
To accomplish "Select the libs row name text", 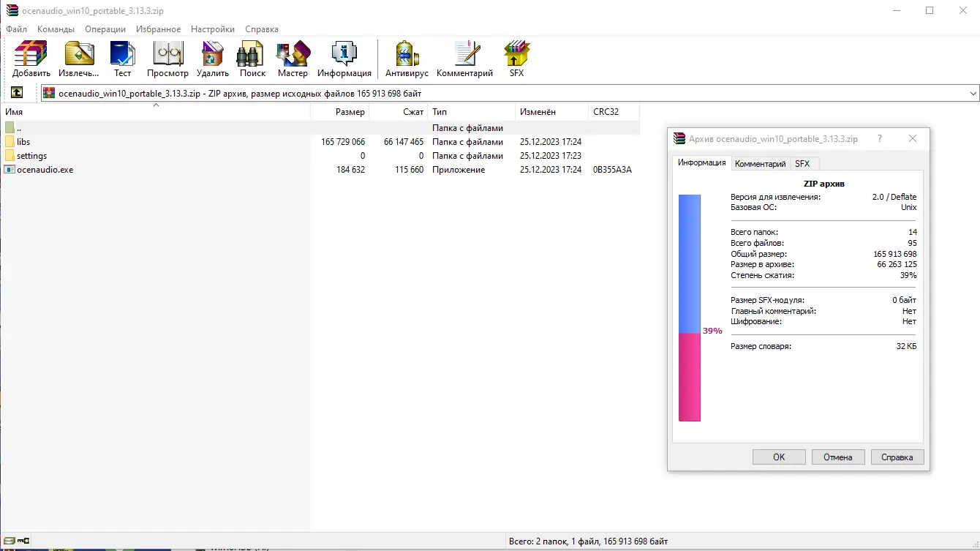I will click(x=23, y=142).
